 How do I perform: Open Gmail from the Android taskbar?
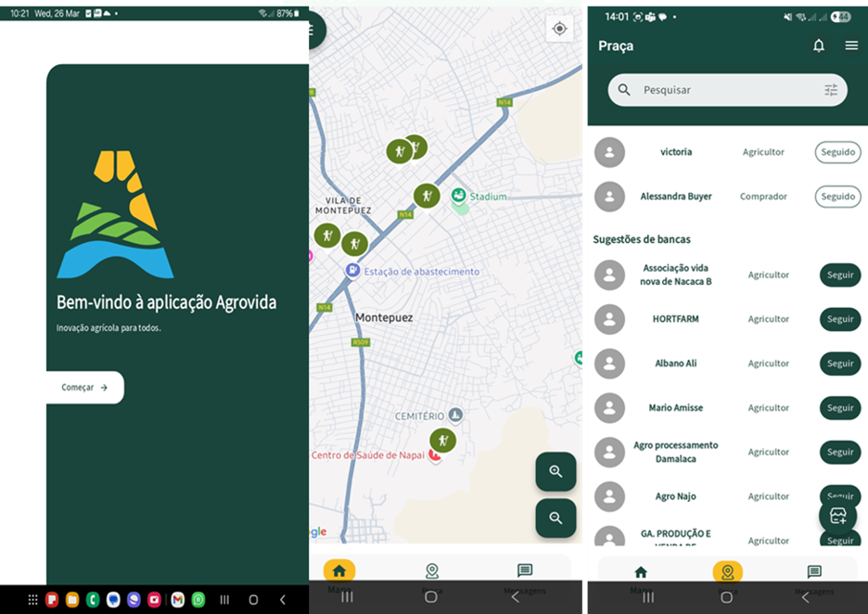click(177, 600)
